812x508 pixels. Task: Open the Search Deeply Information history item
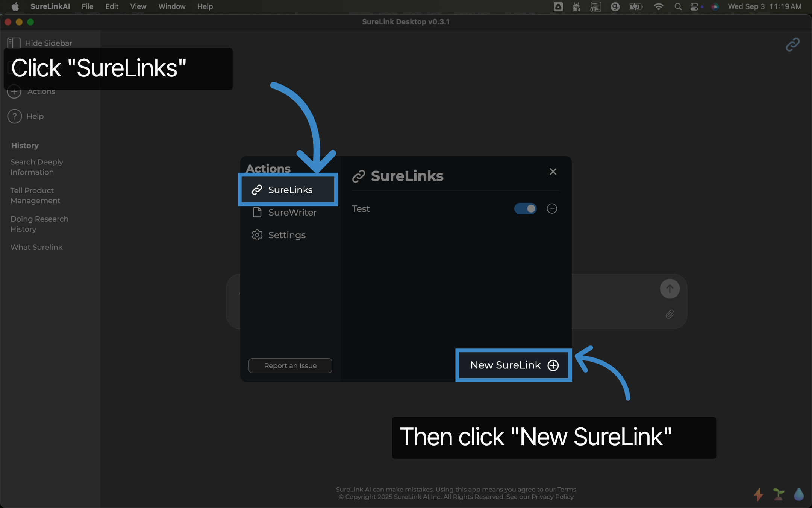tap(37, 167)
